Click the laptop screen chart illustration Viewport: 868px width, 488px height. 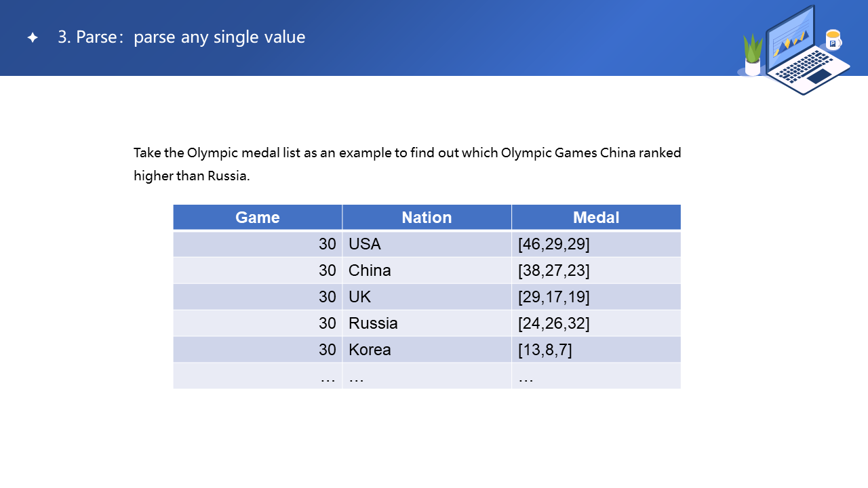point(791,43)
